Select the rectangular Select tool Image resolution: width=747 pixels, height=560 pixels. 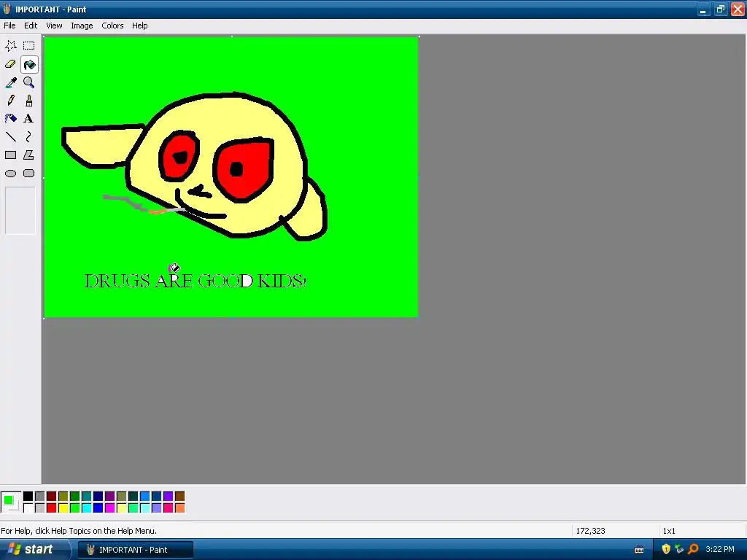tap(29, 46)
